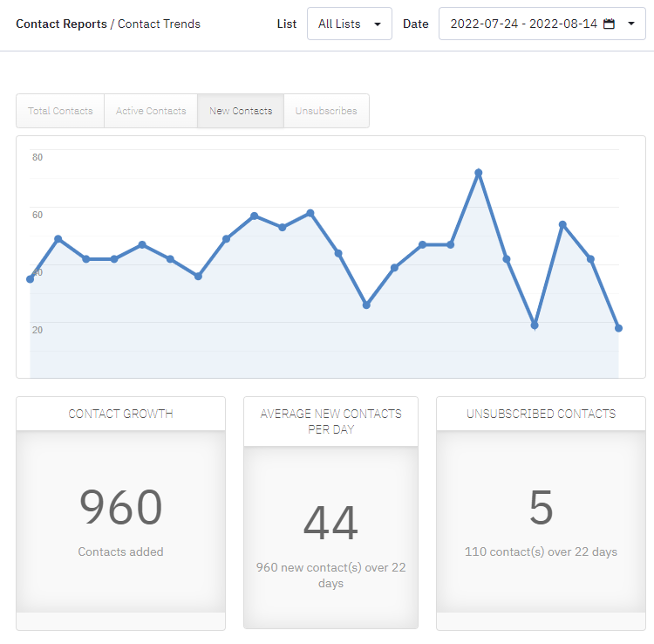Click the 80 label on chart axis

(37, 157)
